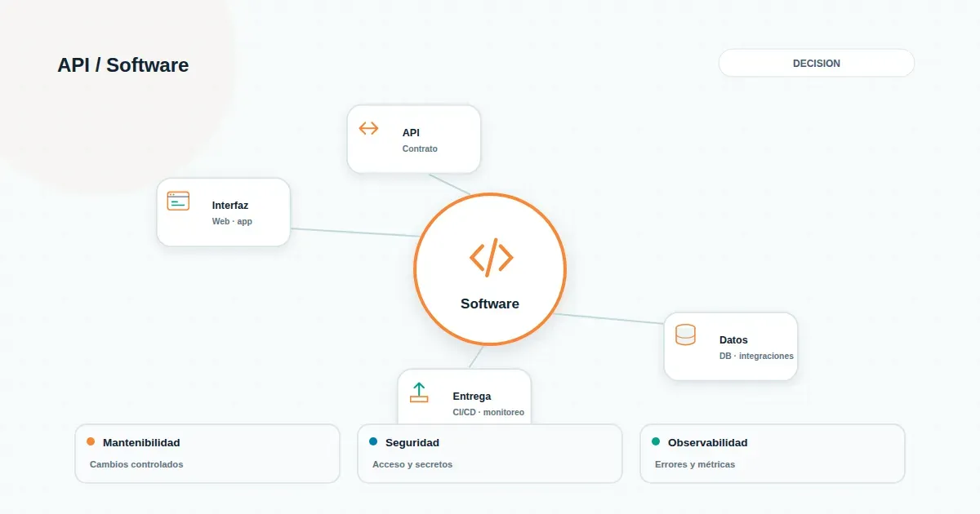980x514 pixels.
Task: Click the 'DB · integraciones' text
Action: pyautogui.click(x=756, y=356)
